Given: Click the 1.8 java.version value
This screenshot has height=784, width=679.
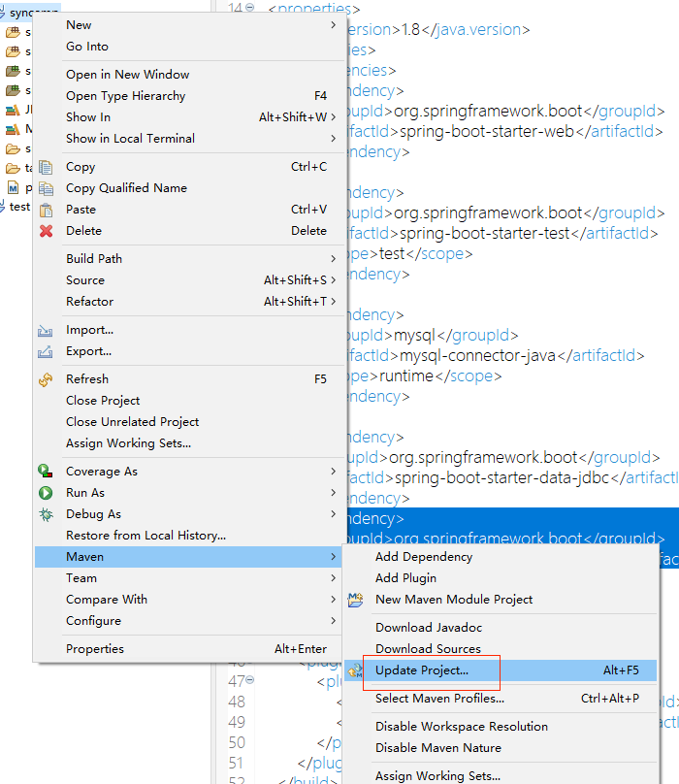Looking at the screenshot, I should (x=410, y=30).
